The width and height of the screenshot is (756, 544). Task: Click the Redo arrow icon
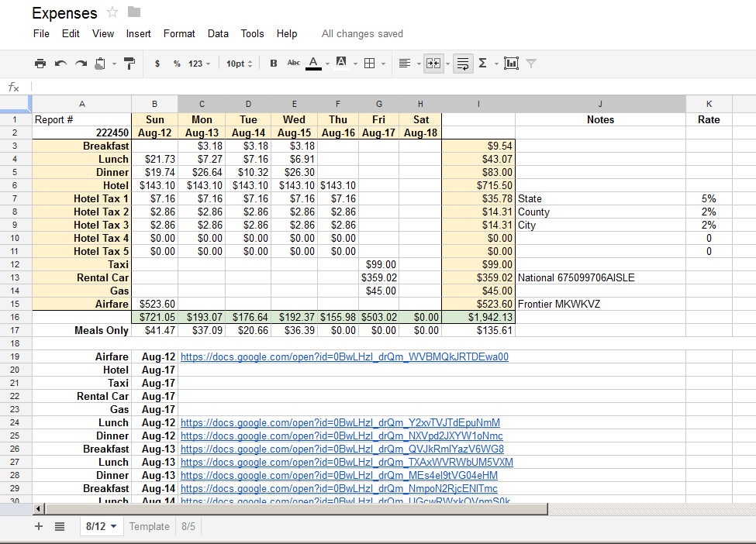point(81,64)
